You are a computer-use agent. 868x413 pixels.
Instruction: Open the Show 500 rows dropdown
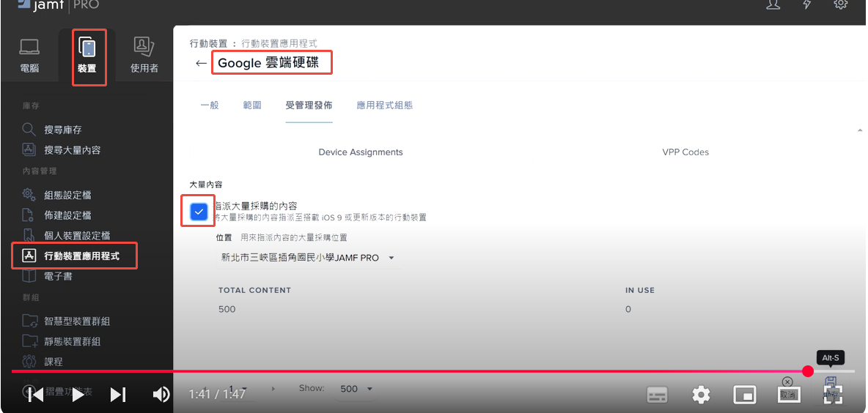pos(357,389)
